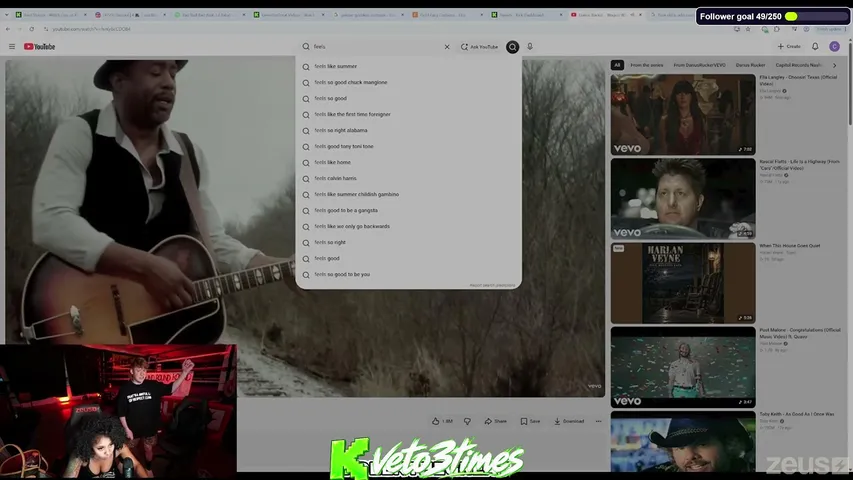
Task: Click 'Report search predictions' link
Action: 492,285
